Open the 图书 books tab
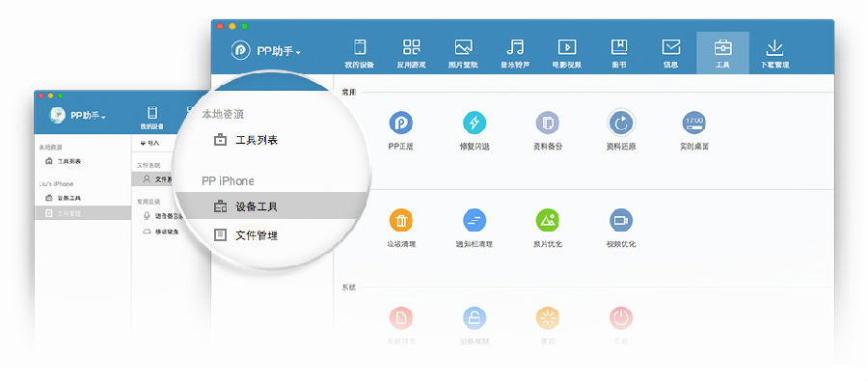Image resolution: width=868 pixels, height=383 pixels. tap(619, 53)
